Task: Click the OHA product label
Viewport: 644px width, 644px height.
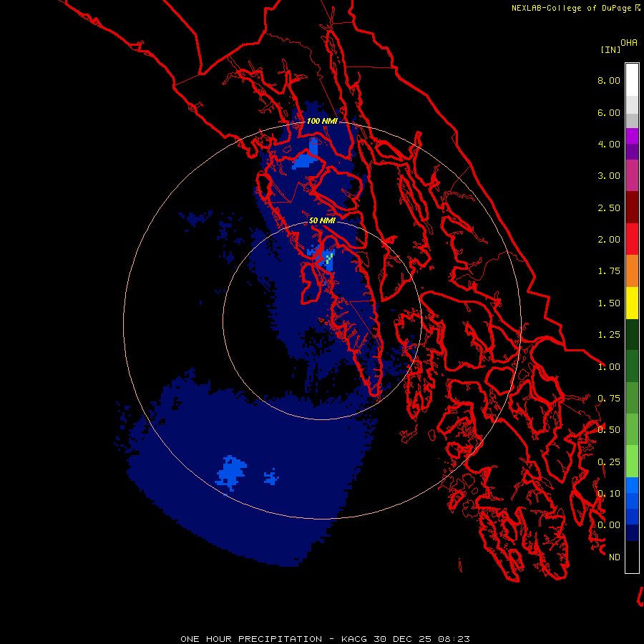Action: (x=629, y=43)
